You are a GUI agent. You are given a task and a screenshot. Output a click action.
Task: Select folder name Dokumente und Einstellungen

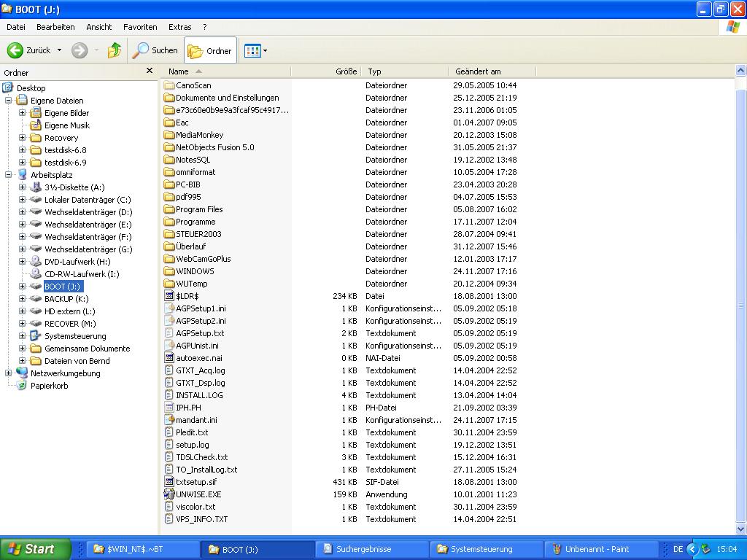[x=228, y=98]
